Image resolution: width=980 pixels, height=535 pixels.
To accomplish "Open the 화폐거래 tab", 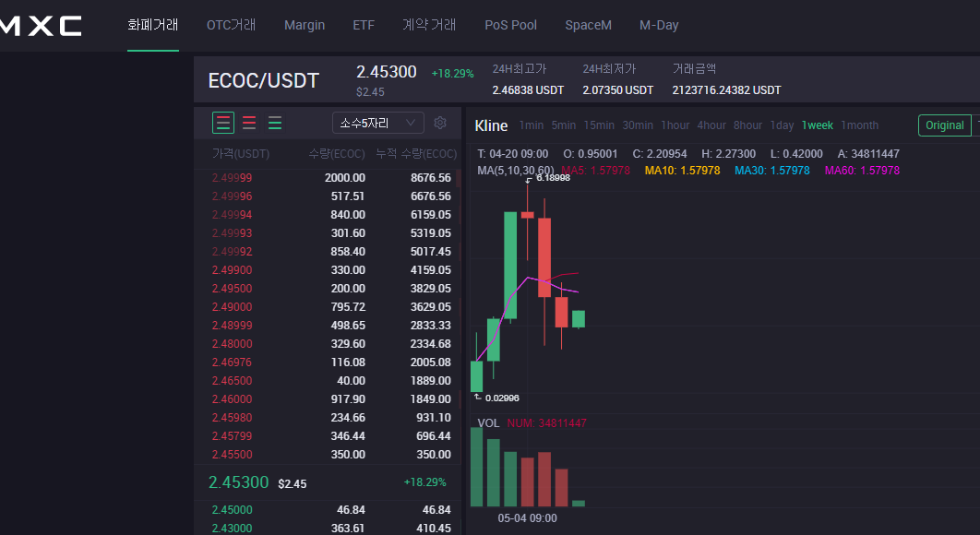I will (x=153, y=25).
